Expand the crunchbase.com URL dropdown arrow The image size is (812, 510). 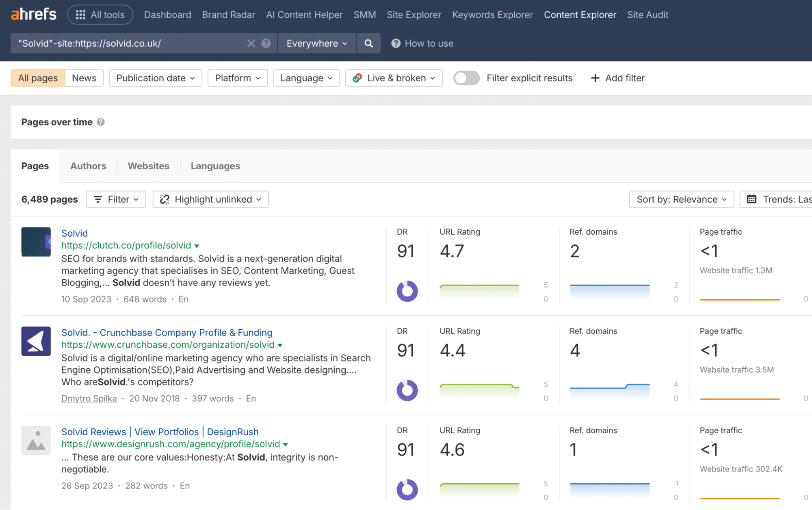pyautogui.click(x=280, y=346)
